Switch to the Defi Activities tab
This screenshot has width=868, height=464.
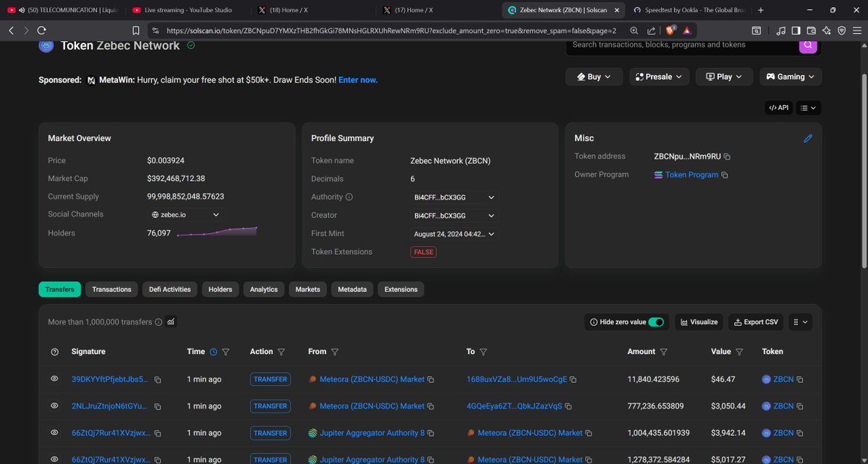click(x=170, y=290)
